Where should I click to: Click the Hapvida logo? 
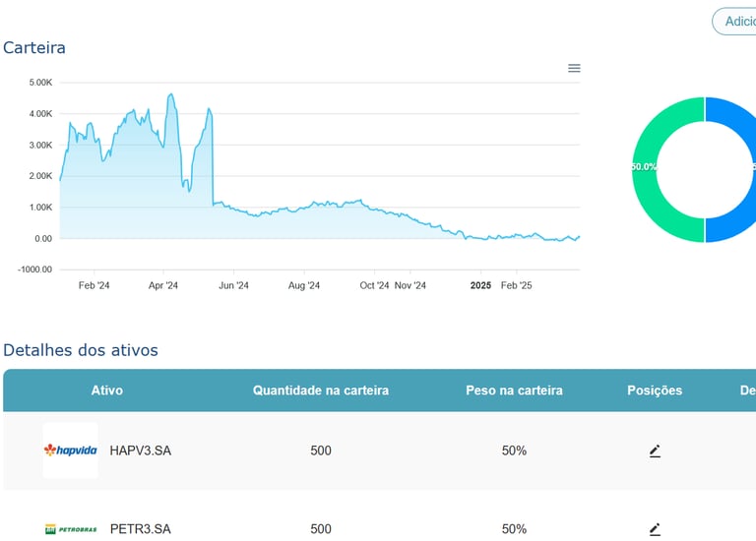(71, 451)
